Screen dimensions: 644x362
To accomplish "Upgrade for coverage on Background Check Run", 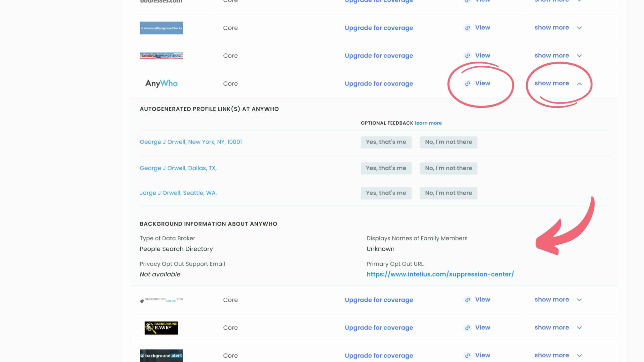I will point(379,300).
